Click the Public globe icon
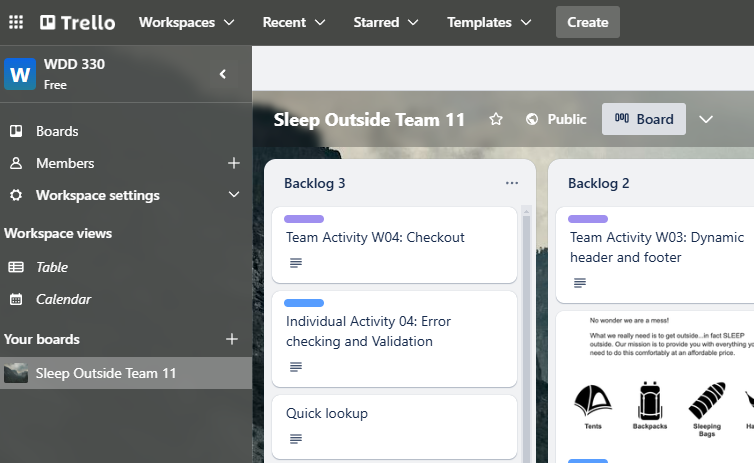Viewport: 754px width, 463px height. (532, 119)
